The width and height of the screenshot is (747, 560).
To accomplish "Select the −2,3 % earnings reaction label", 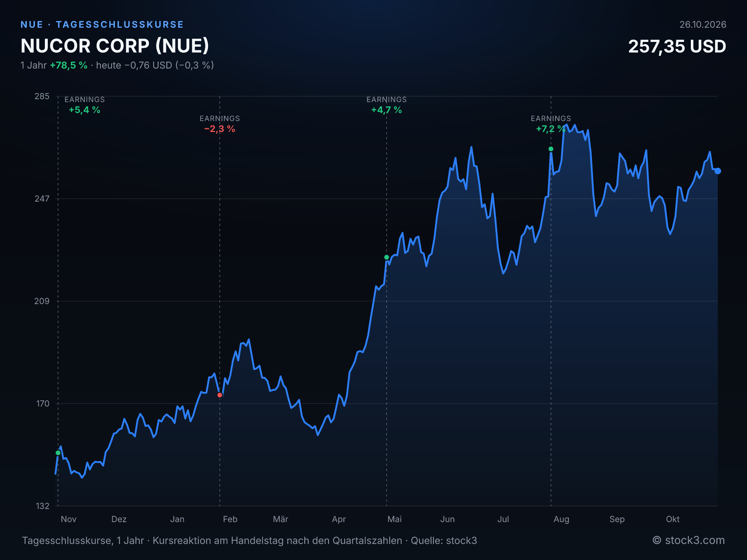I will tap(220, 129).
